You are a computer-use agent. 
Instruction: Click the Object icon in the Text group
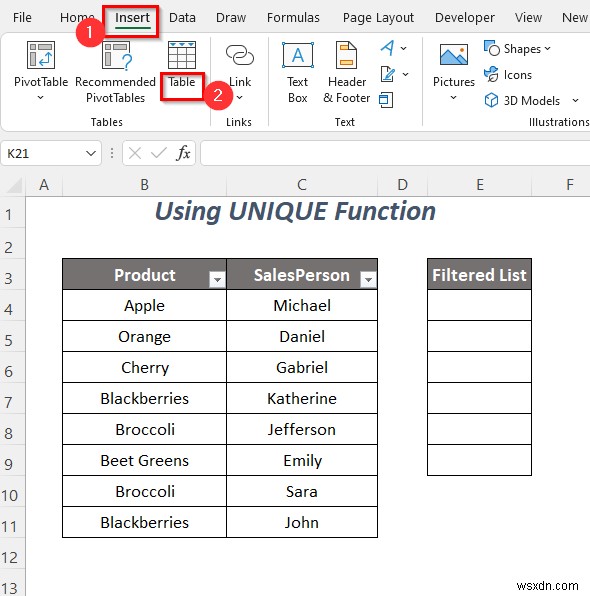point(386,100)
